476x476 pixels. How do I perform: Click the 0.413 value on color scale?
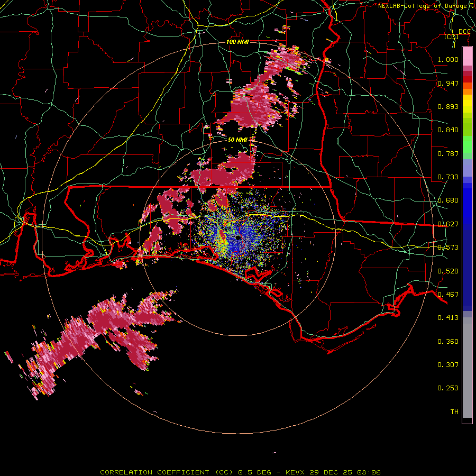pyautogui.click(x=448, y=318)
